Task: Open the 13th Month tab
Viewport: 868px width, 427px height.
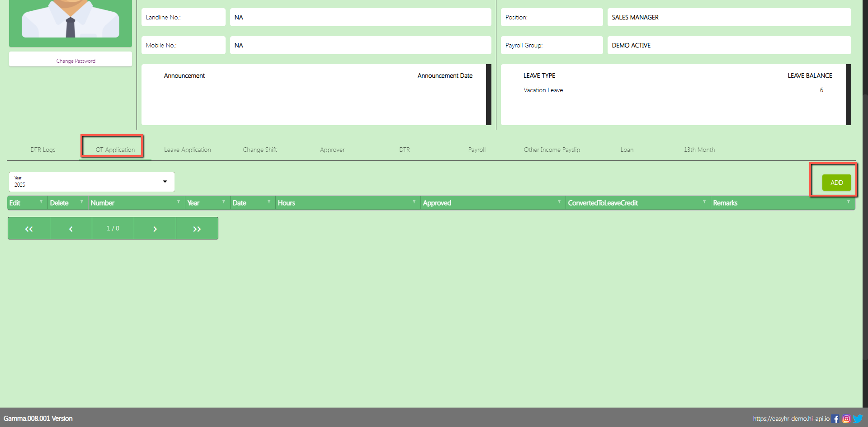Action: (699, 150)
